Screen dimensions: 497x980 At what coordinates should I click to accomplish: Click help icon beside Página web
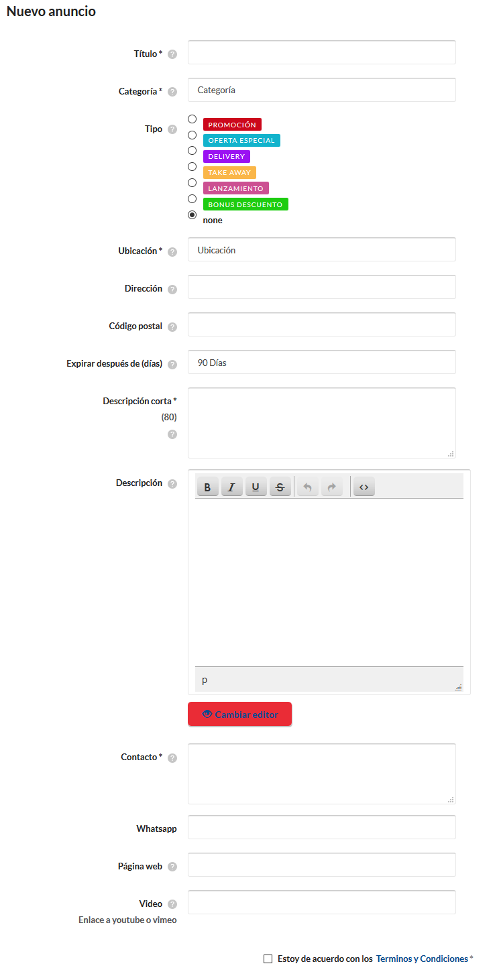pos(172,867)
